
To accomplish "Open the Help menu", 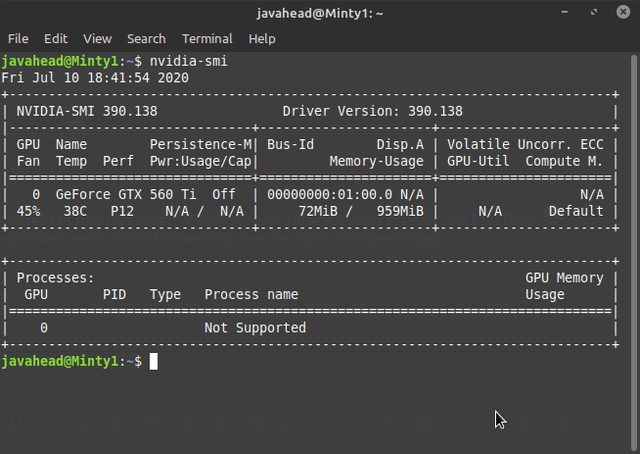I will 262,38.
